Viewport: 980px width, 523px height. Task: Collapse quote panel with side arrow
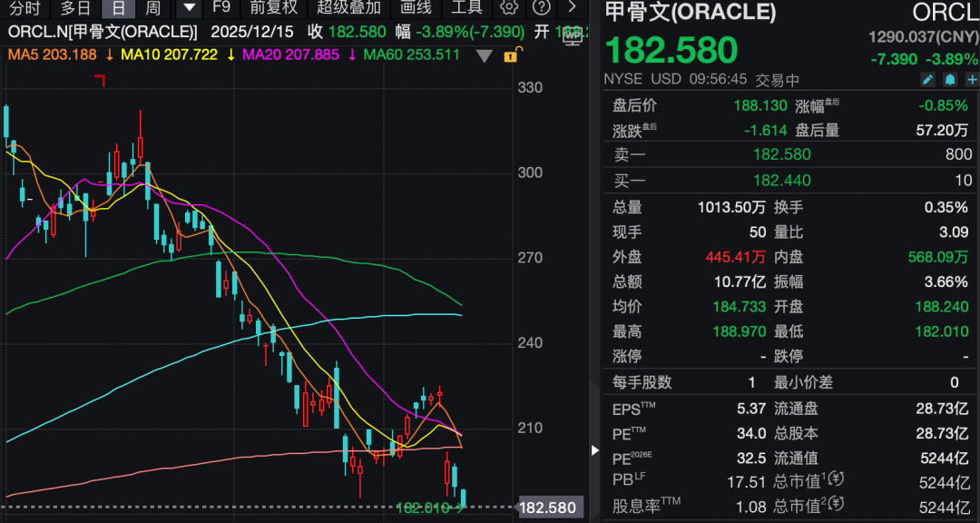point(595,449)
